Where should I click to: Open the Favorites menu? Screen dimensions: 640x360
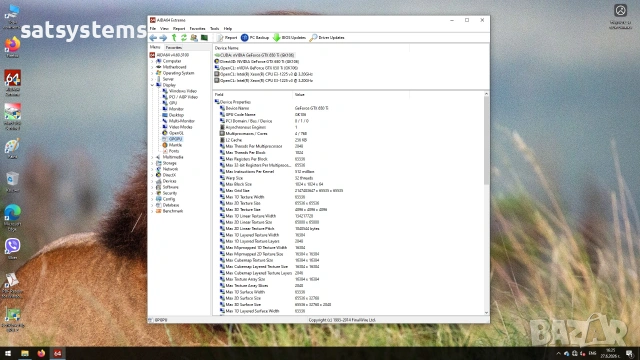tap(197, 29)
